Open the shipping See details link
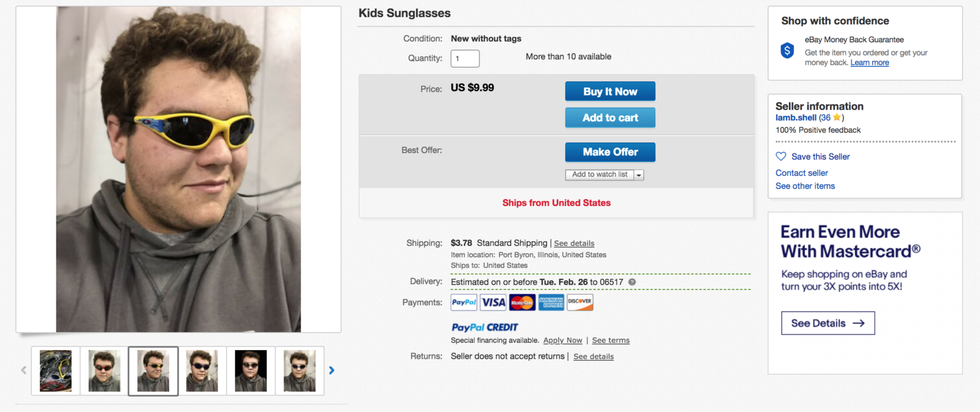This screenshot has width=980, height=412. 574,243
